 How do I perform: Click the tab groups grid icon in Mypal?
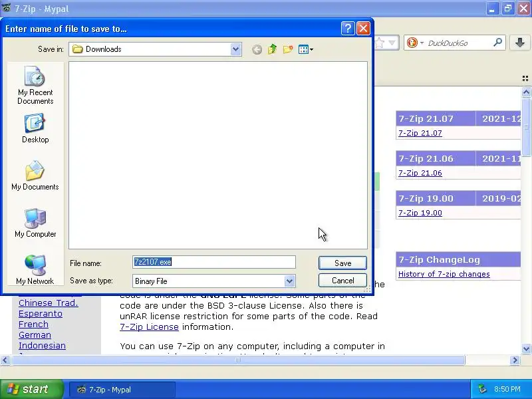525,78
